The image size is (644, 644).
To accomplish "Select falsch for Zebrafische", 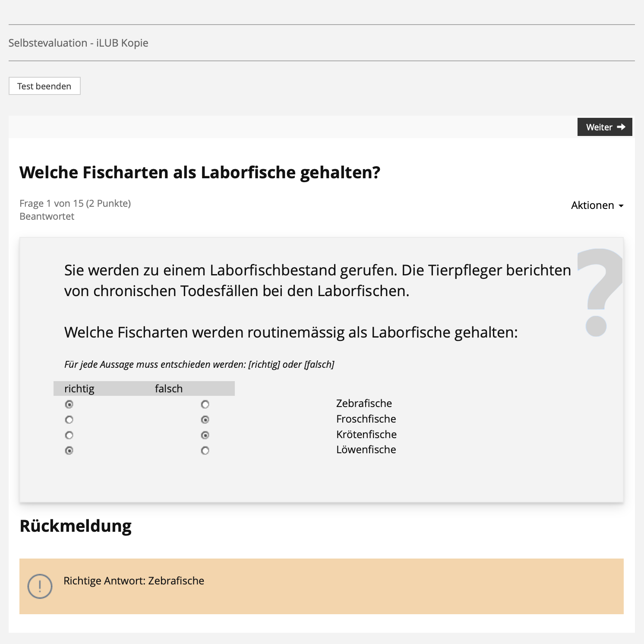I will 205,404.
